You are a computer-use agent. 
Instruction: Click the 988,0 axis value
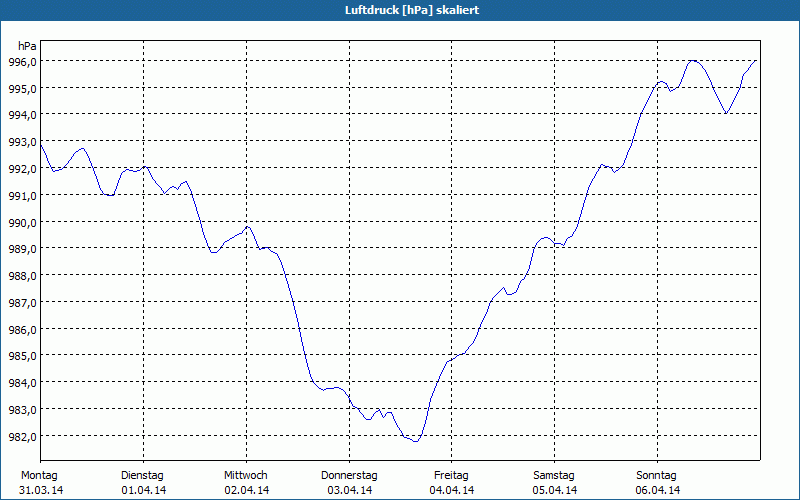23,276
